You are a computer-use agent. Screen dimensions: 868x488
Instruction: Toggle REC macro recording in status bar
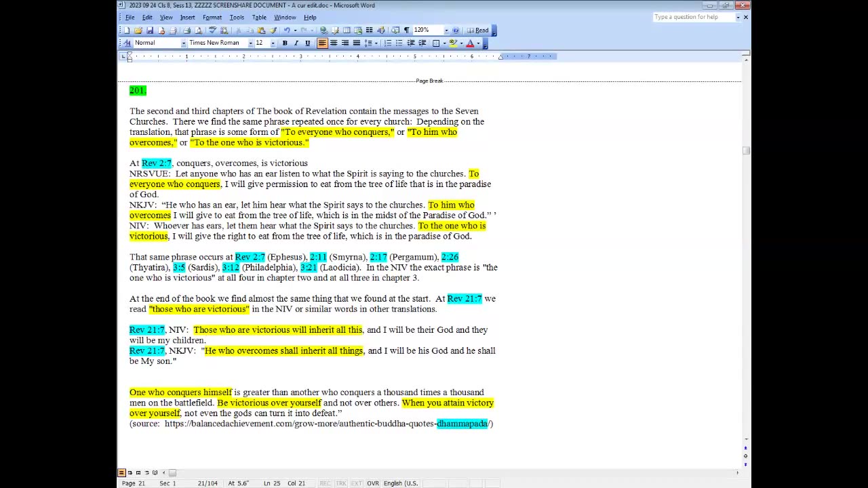325,483
